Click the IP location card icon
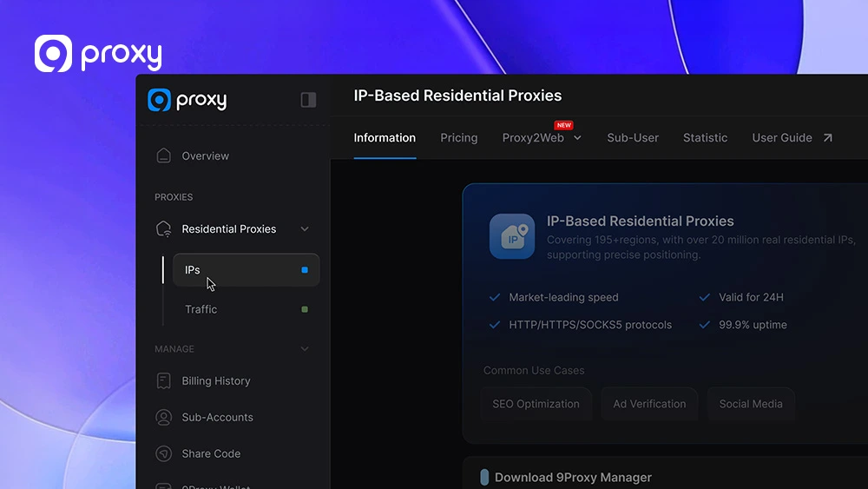The image size is (868, 489). tap(512, 236)
